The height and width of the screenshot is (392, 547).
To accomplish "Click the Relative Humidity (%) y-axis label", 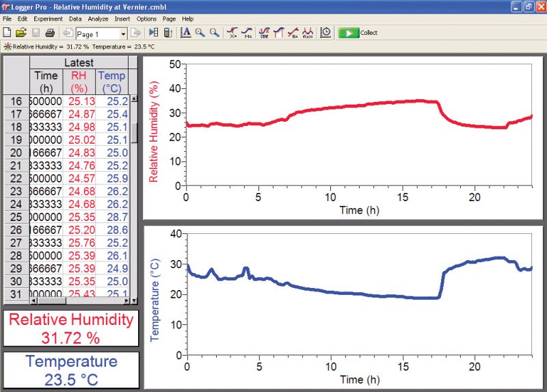I will pyautogui.click(x=154, y=131).
